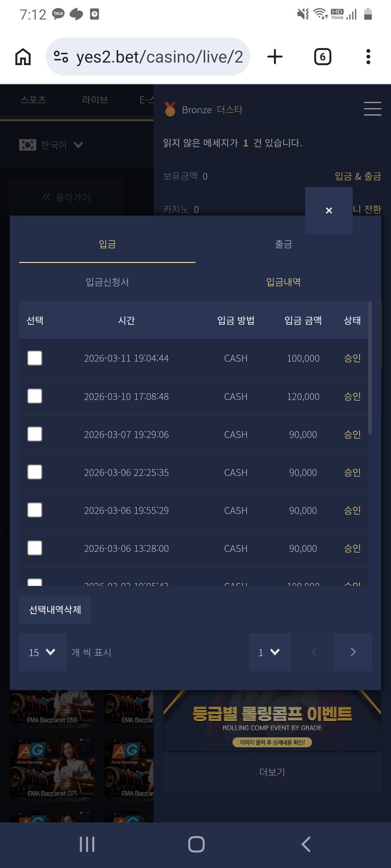
Task: Expand the 15 rows-per-page dropdown
Action: click(x=43, y=652)
